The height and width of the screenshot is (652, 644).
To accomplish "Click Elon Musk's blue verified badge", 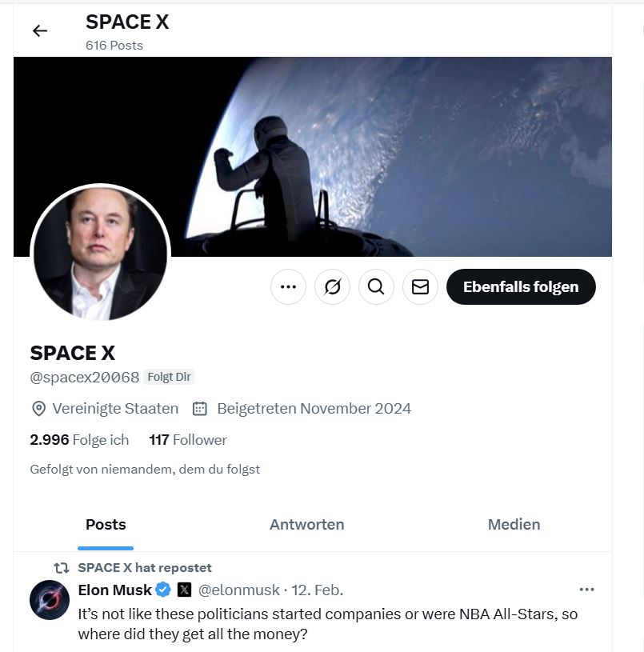I will (163, 590).
